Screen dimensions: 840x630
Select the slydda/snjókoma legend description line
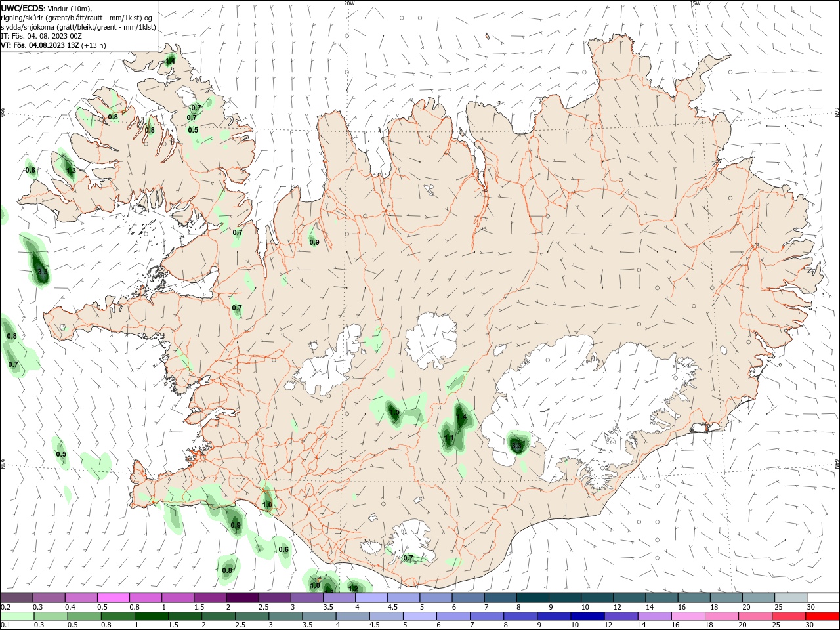[x=78, y=27]
